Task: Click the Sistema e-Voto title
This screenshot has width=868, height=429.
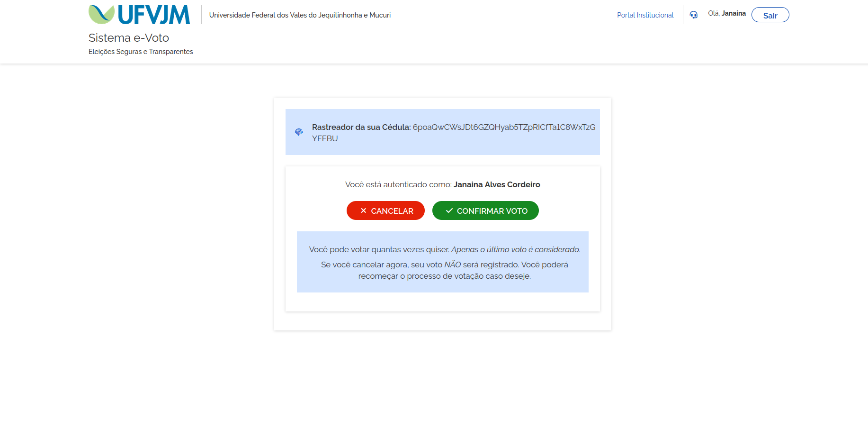Action: 129,37
